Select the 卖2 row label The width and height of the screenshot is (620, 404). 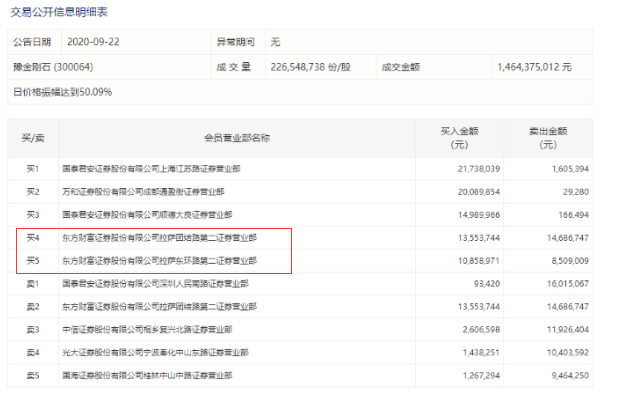(x=33, y=306)
